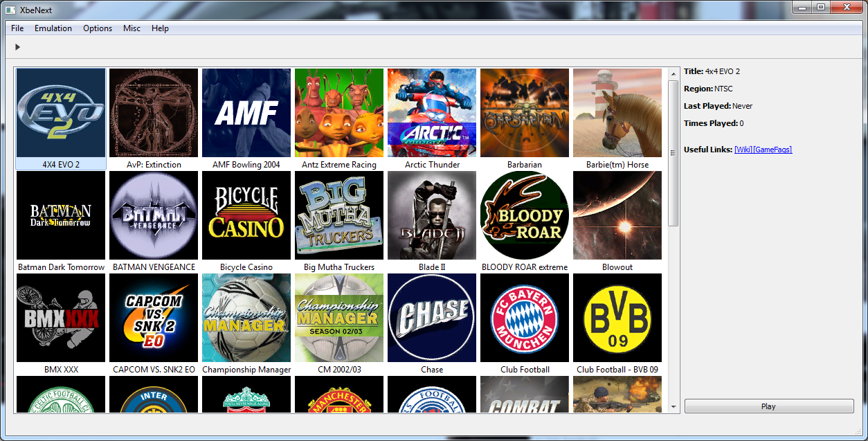868x441 pixels.
Task: Open the [Wiki] link
Action: click(x=743, y=150)
